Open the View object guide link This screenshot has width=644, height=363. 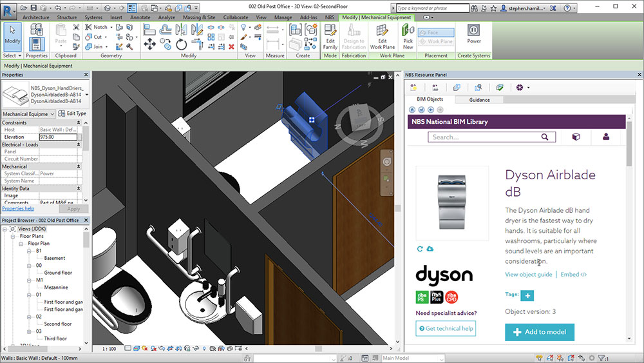[529, 275]
